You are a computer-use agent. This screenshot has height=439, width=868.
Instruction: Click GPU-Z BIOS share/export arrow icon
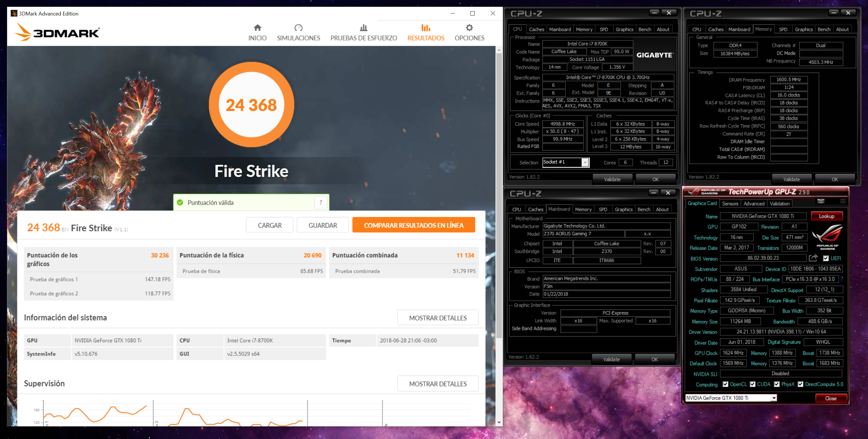tap(813, 258)
